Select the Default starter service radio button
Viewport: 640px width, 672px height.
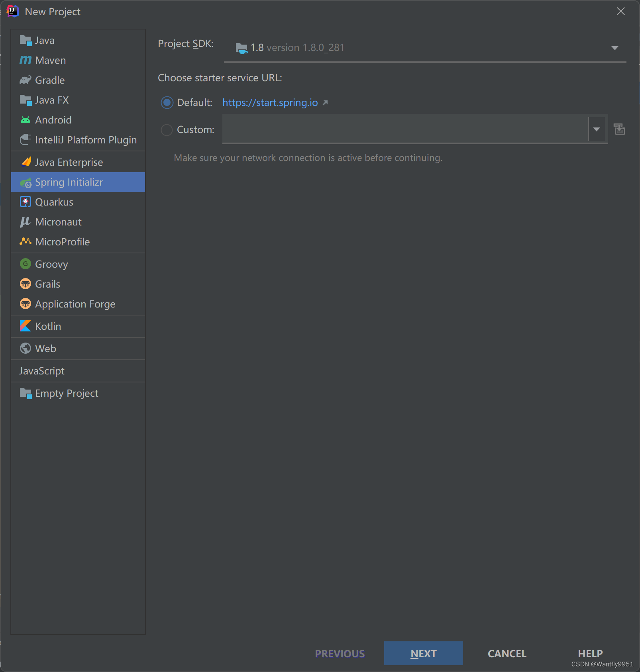(167, 103)
